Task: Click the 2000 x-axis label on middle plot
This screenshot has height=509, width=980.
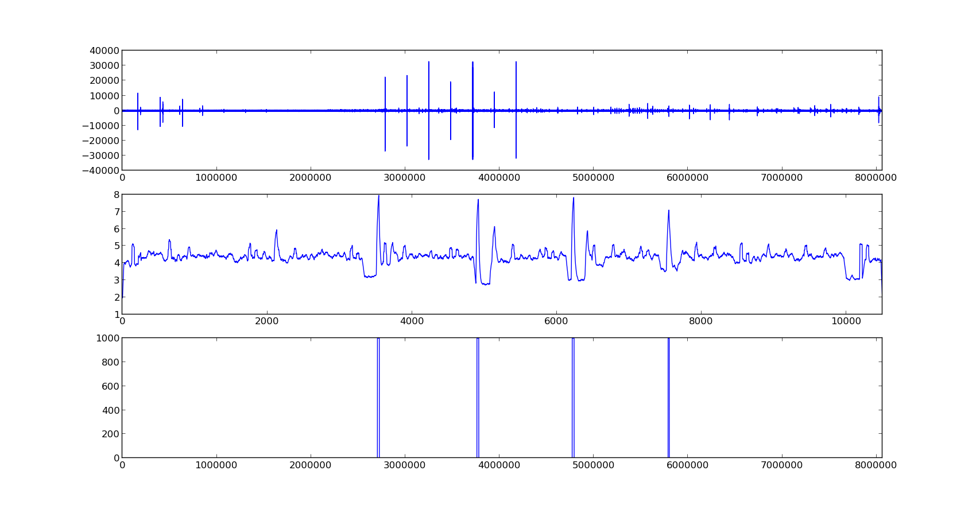Action: click(267, 321)
